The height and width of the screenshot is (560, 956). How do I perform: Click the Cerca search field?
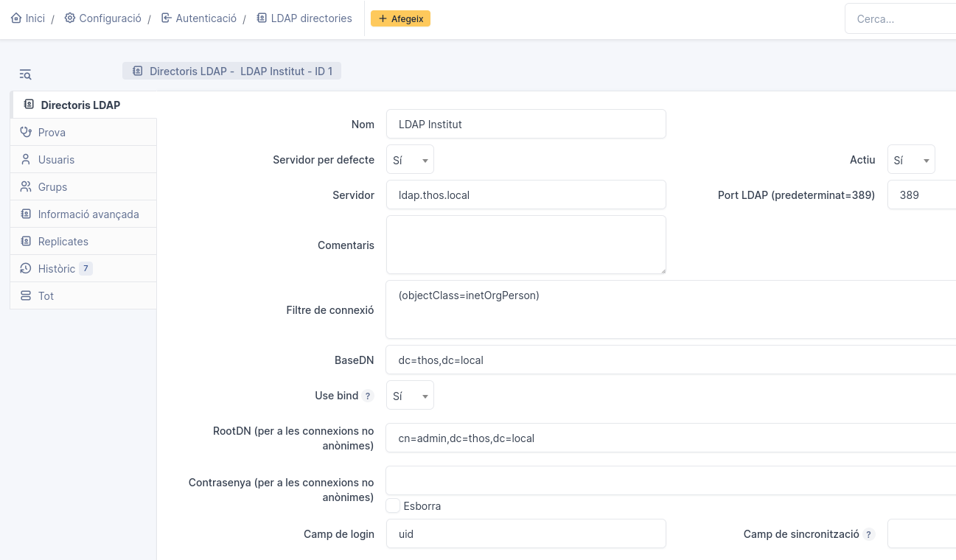[x=900, y=19]
